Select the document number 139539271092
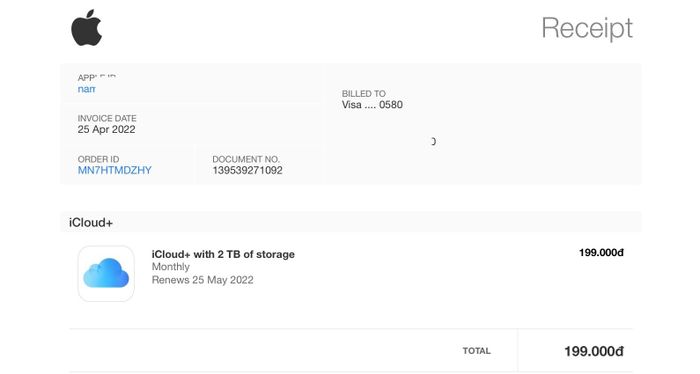The height and width of the screenshot is (374, 700). [247, 170]
